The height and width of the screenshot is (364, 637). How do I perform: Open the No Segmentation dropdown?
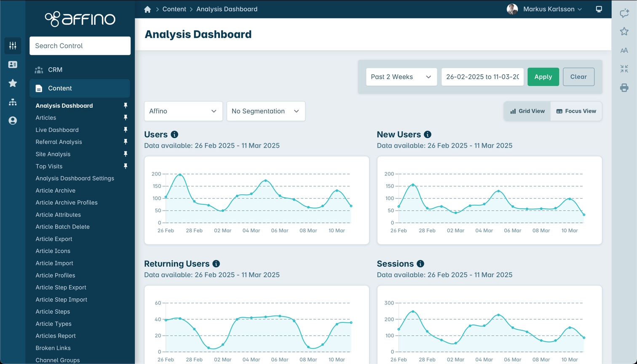click(266, 111)
